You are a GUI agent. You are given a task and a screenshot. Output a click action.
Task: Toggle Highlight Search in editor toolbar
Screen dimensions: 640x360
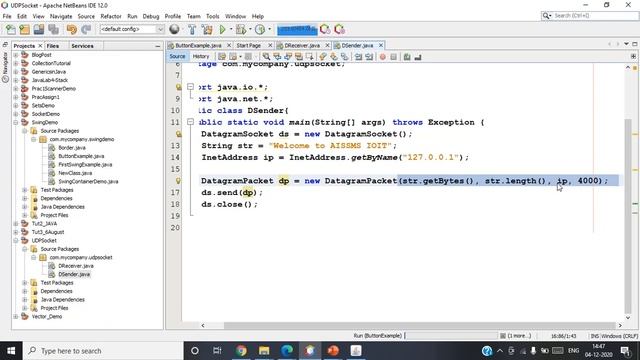click(x=299, y=57)
